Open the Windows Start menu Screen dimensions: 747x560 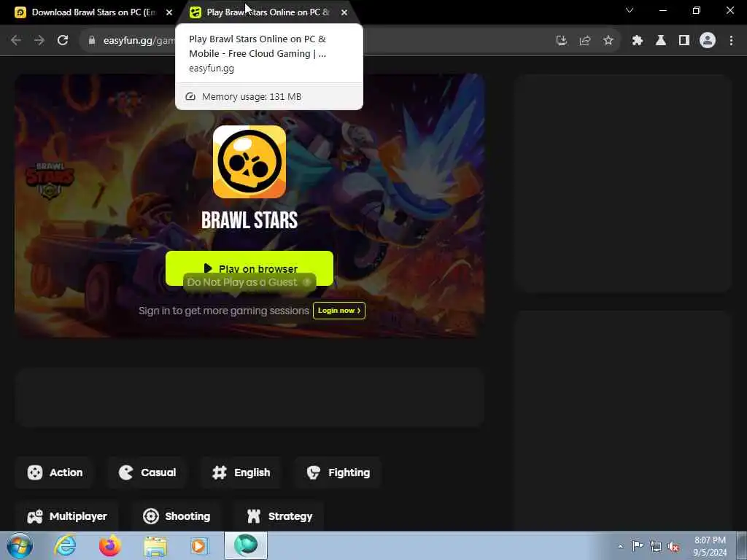(x=20, y=545)
